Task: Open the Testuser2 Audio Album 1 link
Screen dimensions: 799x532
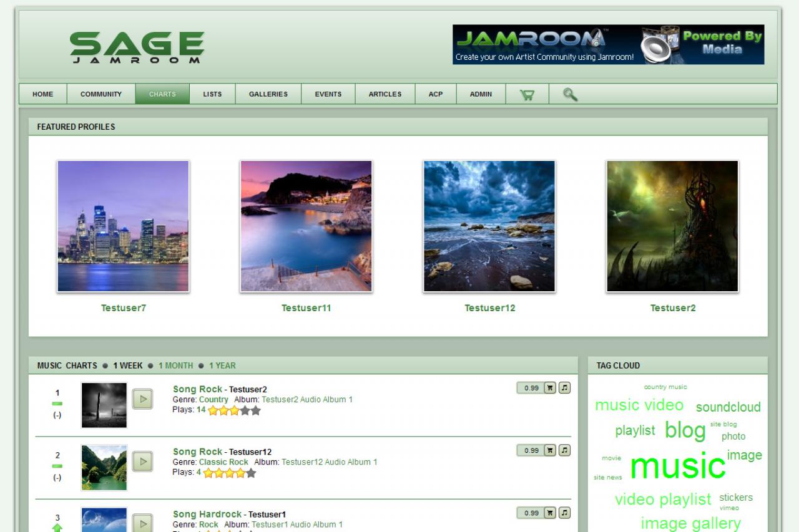Action: coord(307,400)
